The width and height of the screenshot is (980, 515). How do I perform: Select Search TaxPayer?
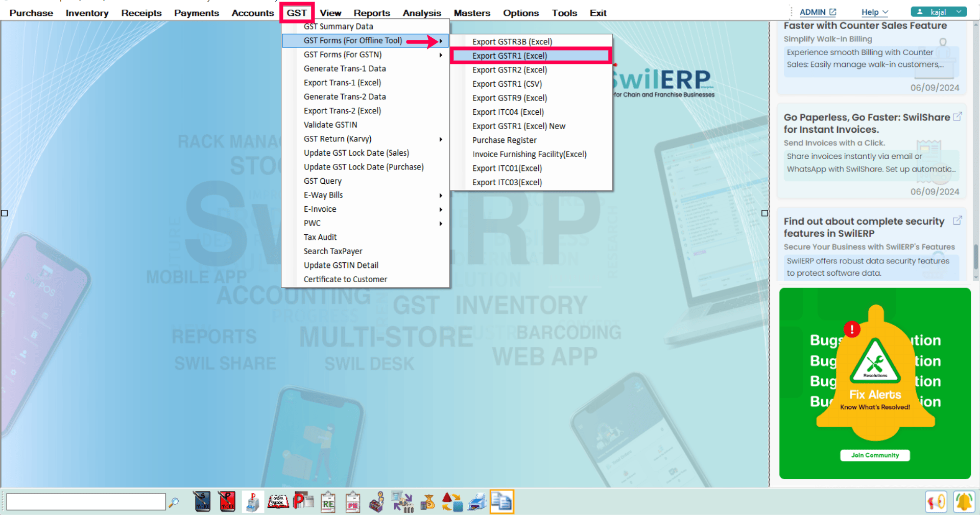click(366, 251)
